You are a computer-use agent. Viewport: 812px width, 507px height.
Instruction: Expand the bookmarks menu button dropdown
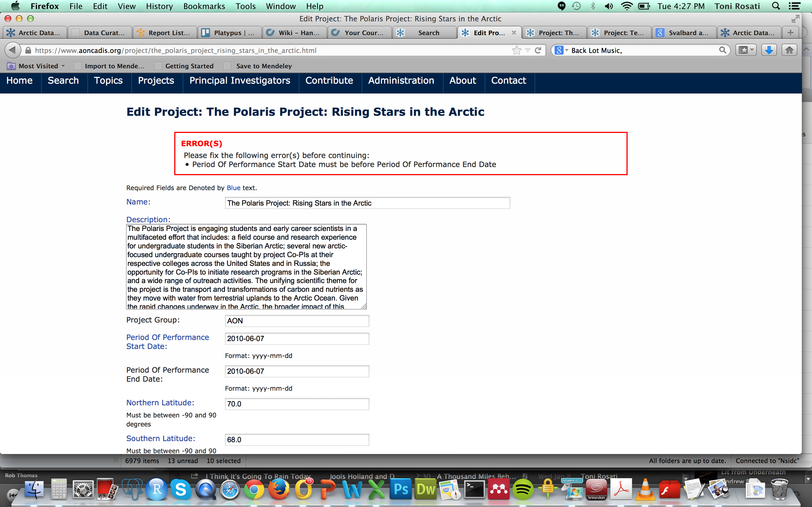(752, 50)
